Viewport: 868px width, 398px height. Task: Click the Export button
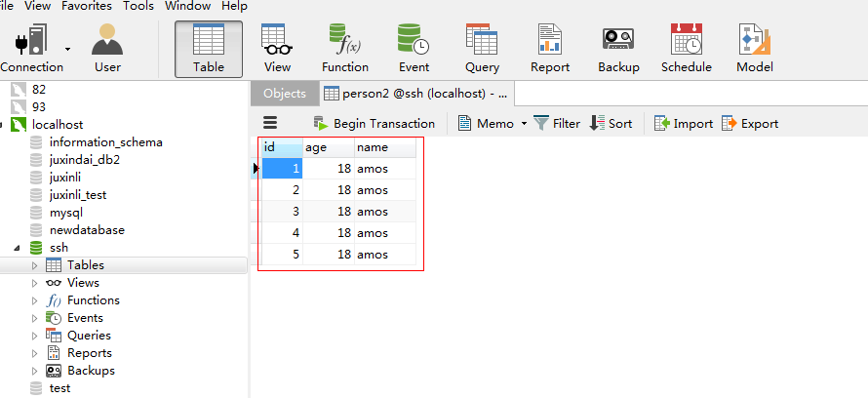click(750, 124)
